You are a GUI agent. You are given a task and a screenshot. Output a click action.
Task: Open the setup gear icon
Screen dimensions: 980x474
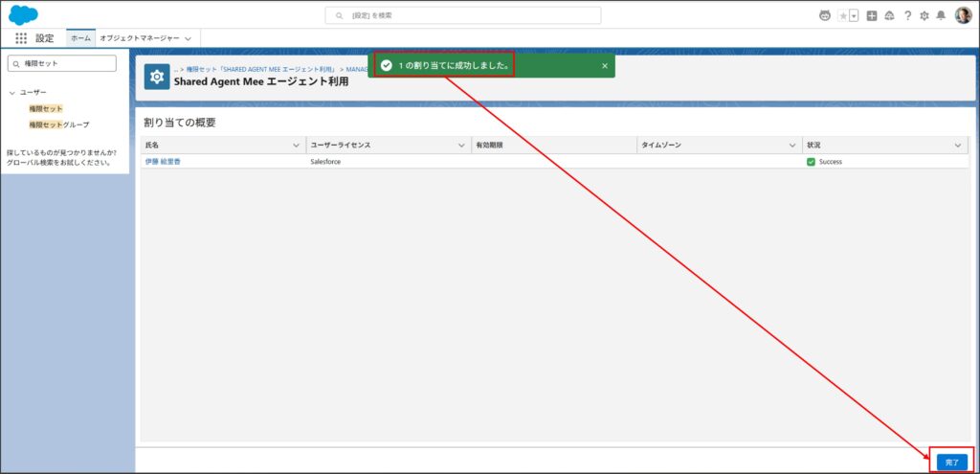tap(924, 15)
